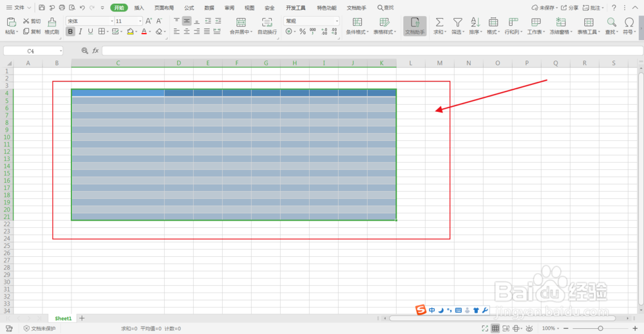Switch to the Page Layout (页面布局) tab

[164, 8]
